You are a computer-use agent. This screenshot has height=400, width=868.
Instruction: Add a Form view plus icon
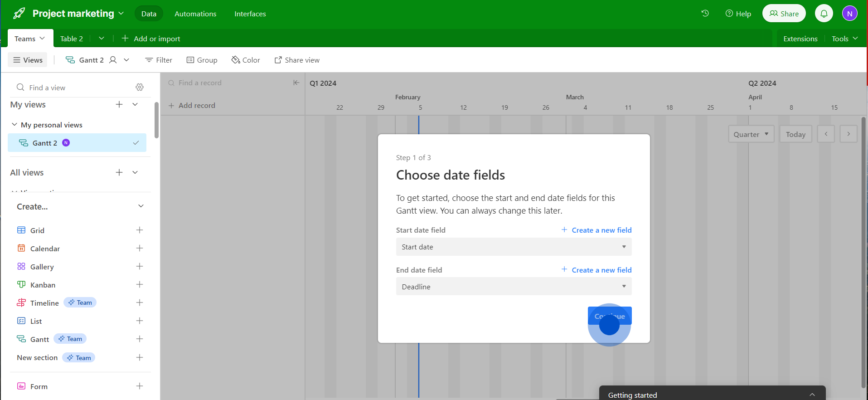pyautogui.click(x=140, y=386)
